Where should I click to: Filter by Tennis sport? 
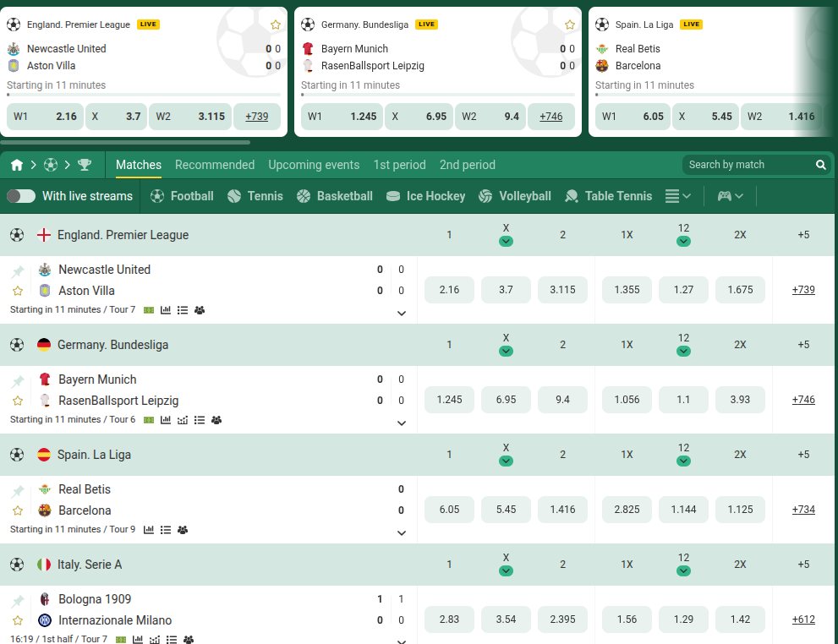tap(255, 196)
